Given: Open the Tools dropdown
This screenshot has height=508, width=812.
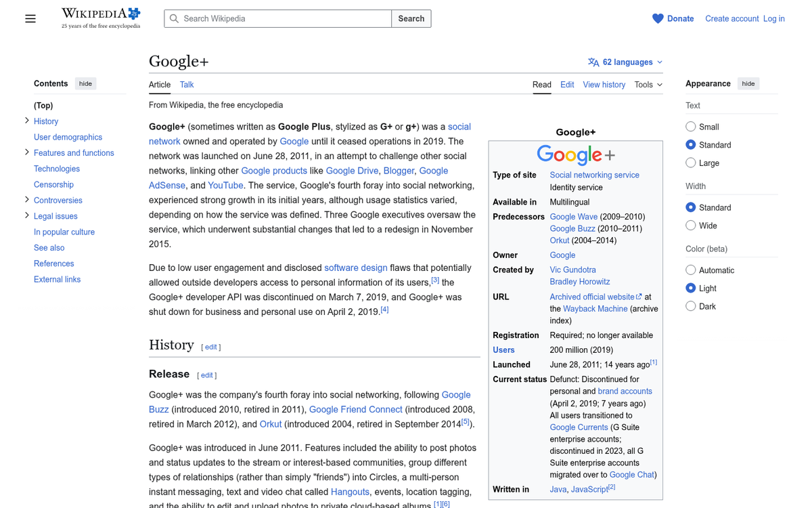Looking at the screenshot, I should pos(647,85).
